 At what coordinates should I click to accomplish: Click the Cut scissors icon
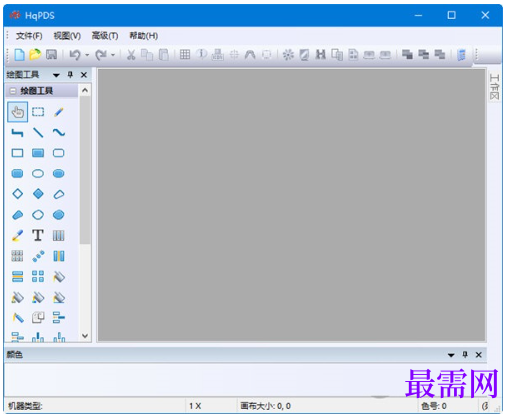tap(131, 55)
